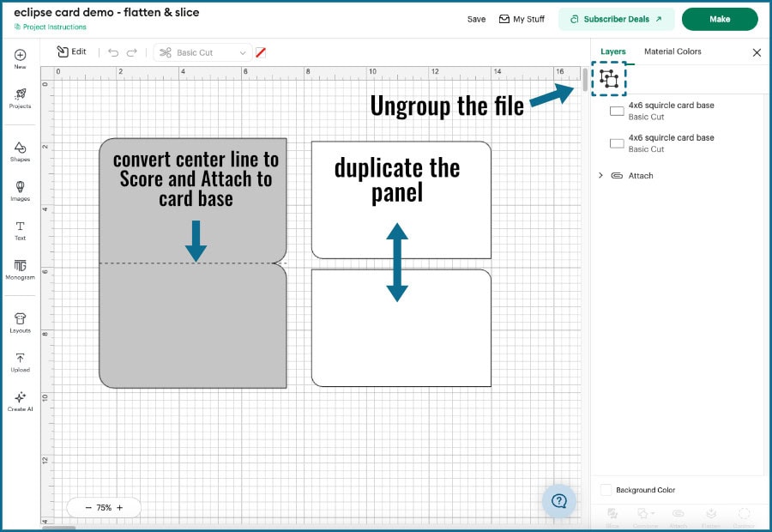Undo the last action
Image resolution: width=772 pixels, height=532 pixels.
point(113,52)
